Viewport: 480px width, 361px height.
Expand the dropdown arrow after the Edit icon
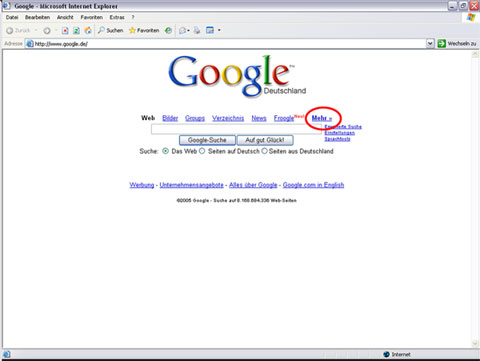click(x=219, y=30)
